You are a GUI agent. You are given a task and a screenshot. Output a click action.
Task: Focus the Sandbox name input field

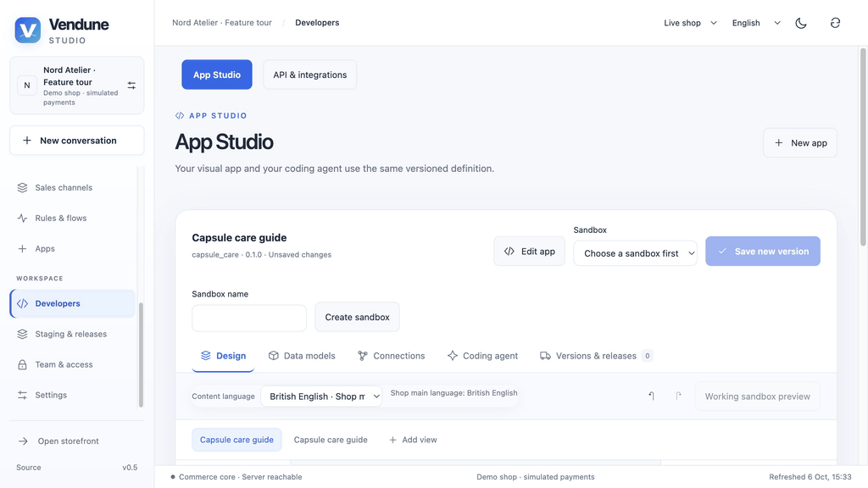(249, 319)
